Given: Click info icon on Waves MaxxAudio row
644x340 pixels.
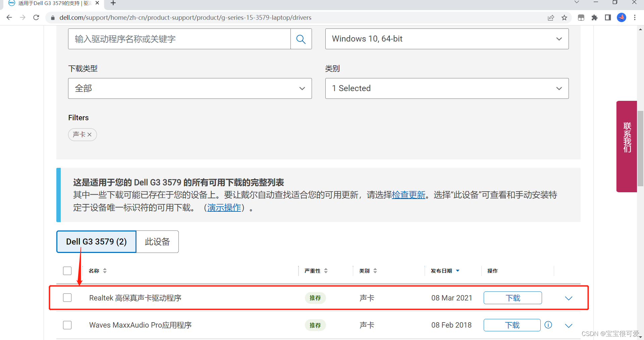Looking at the screenshot, I should [x=548, y=325].
